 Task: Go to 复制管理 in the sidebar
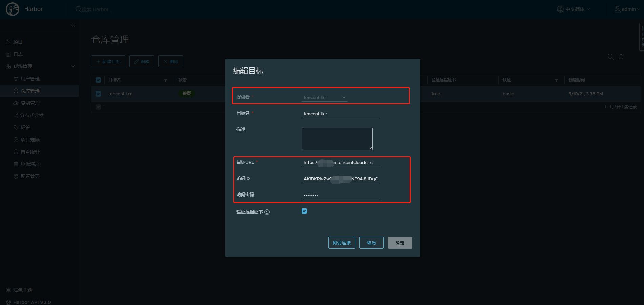coord(30,103)
